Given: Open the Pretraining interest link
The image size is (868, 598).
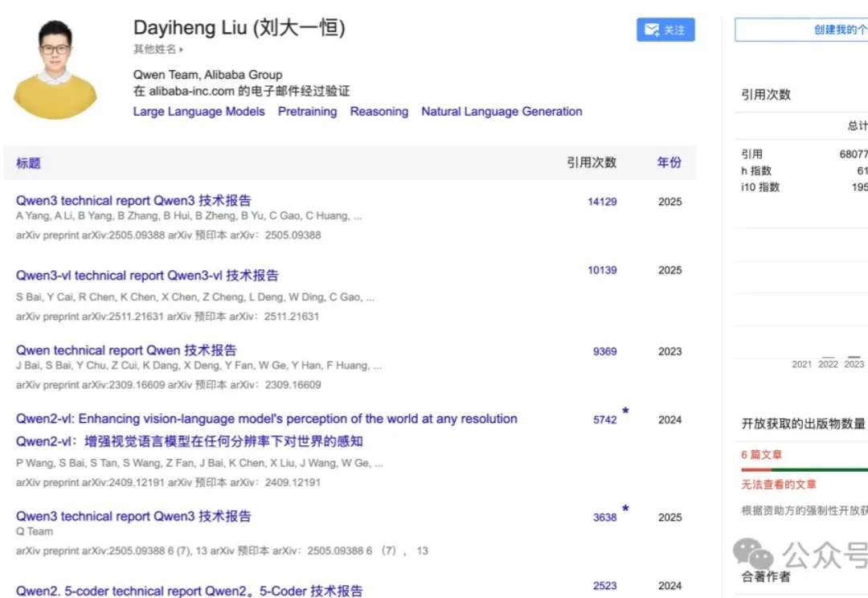Looking at the screenshot, I should 307,111.
